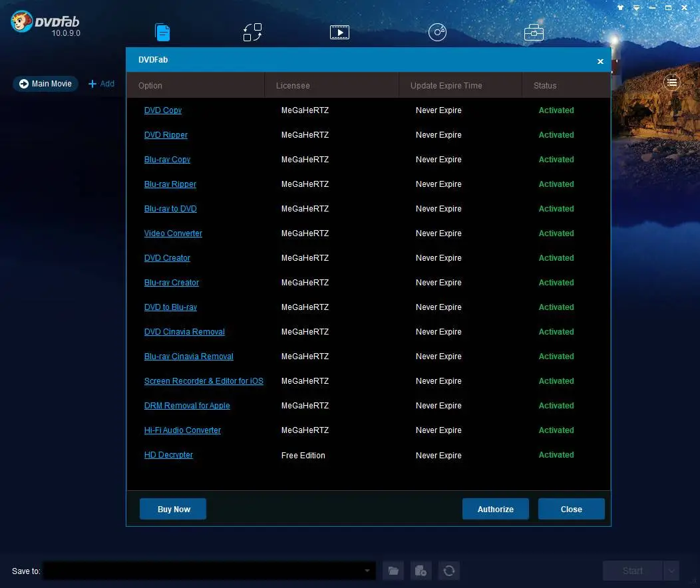700x588 pixels.
Task: Minimize the DVDFab main window
Action: tap(652, 7)
